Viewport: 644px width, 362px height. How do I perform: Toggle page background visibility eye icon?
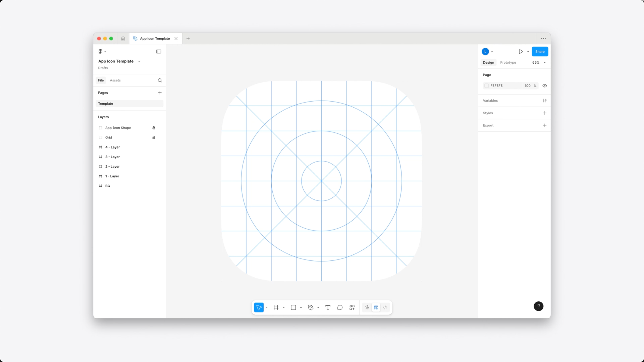click(544, 86)
